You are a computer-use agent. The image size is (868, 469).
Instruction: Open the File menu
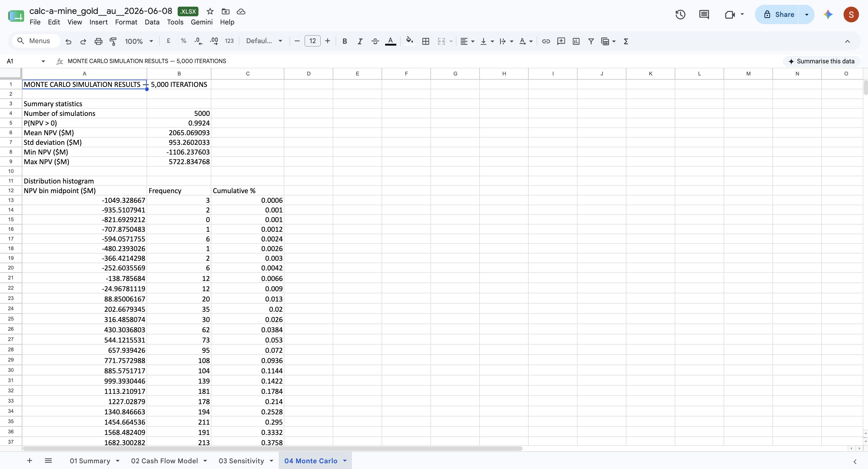(35, 22)
